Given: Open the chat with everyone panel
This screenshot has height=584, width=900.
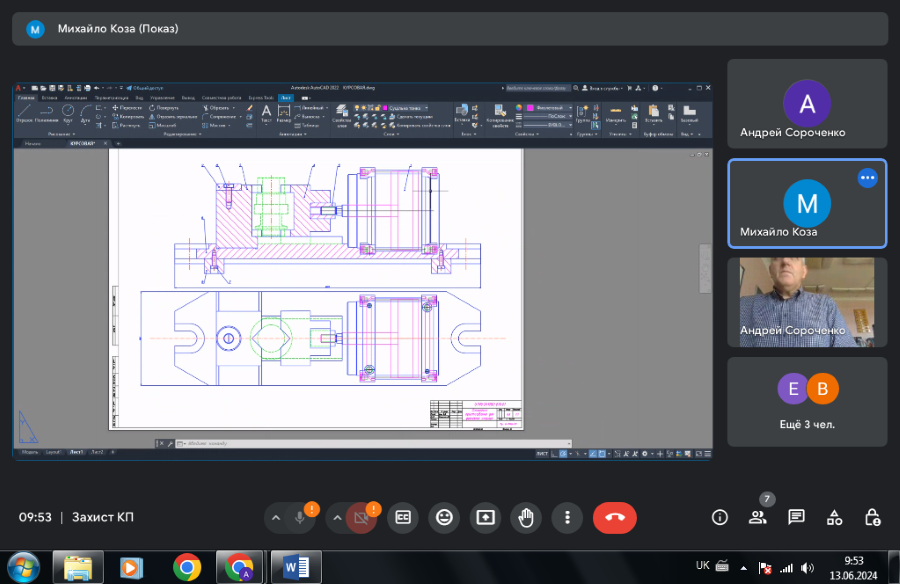Looking at the screenshot, I should [796, 517].
